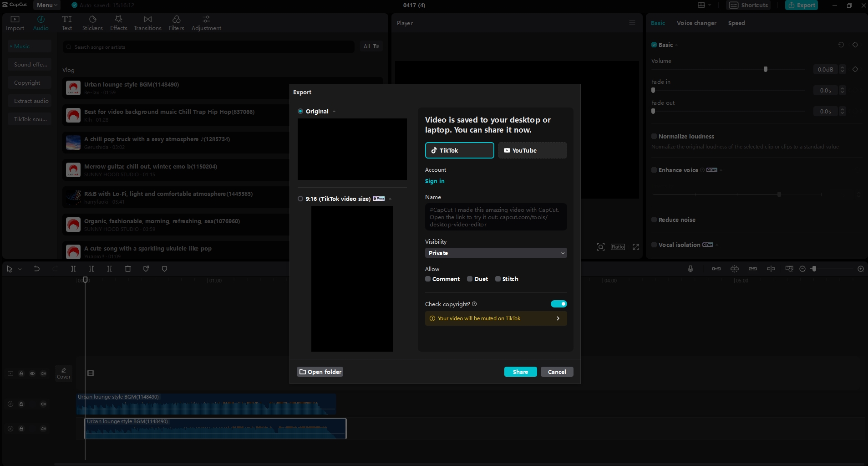The image size is (868, 466).
Task: Click the split clip icon in timeline toolbar
Action: (73, 269)
